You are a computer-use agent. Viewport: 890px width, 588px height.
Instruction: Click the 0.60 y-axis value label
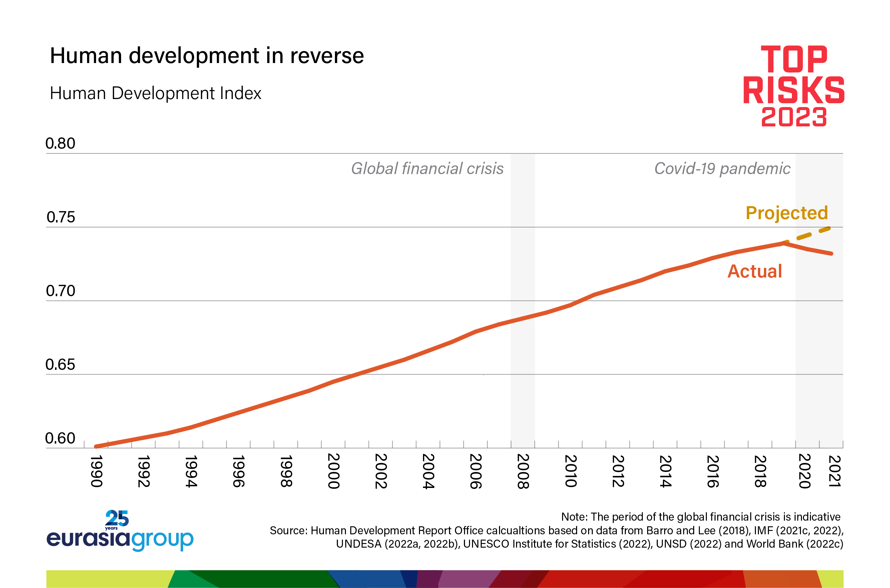60,438
